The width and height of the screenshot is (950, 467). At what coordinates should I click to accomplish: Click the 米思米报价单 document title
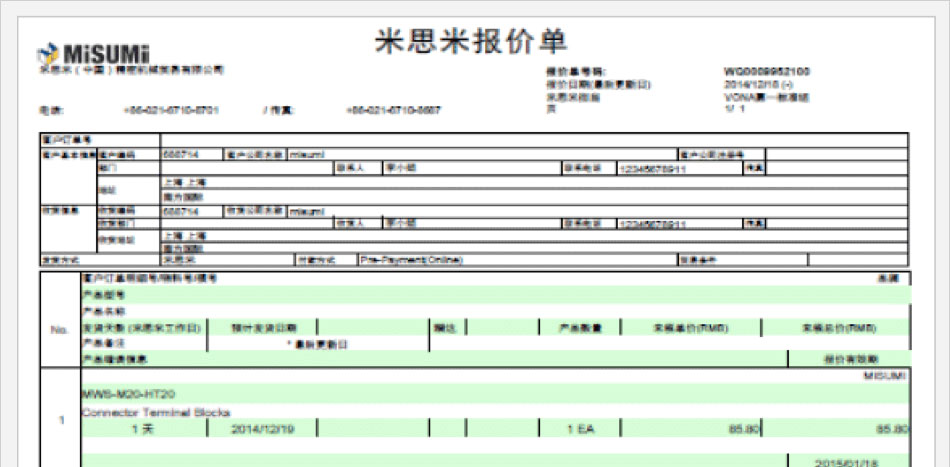click(472, 38)
